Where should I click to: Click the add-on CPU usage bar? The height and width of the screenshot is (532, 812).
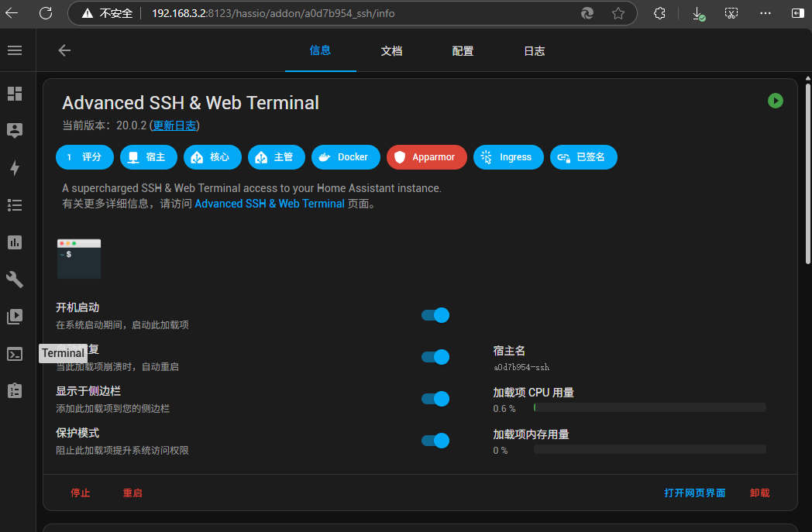649,407
